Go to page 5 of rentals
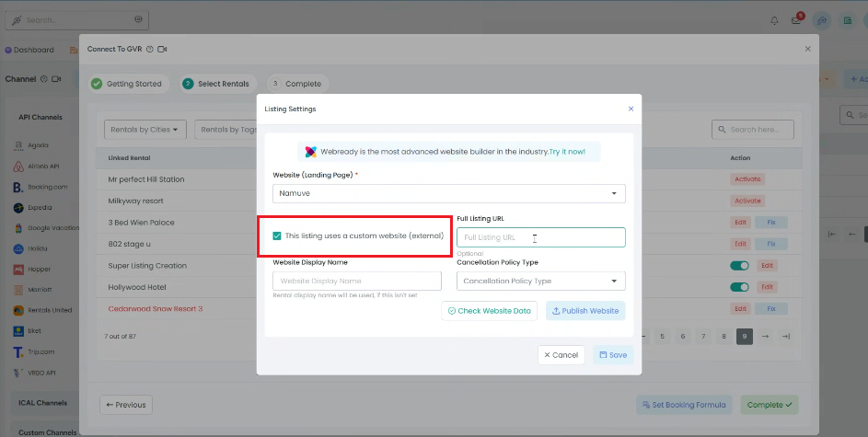This screenshot has width=868, height=437. coord(662,337)
